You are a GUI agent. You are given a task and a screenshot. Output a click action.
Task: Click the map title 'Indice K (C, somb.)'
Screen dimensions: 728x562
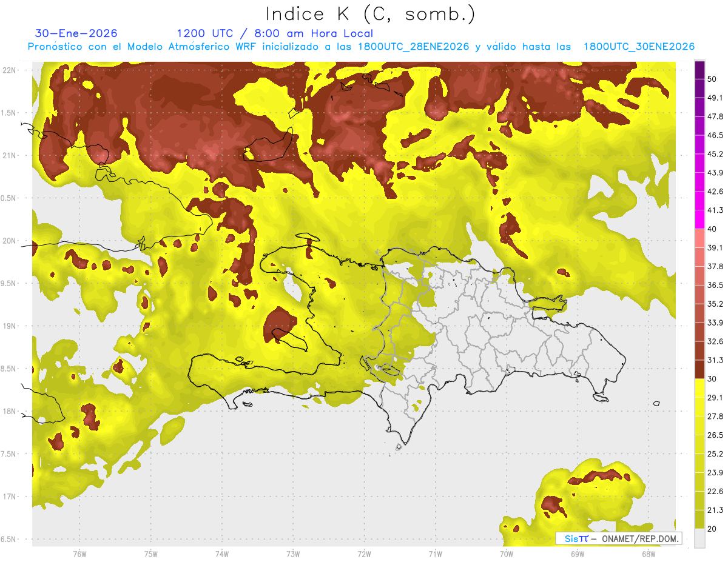pyautogui.click(x=370, y=14)
